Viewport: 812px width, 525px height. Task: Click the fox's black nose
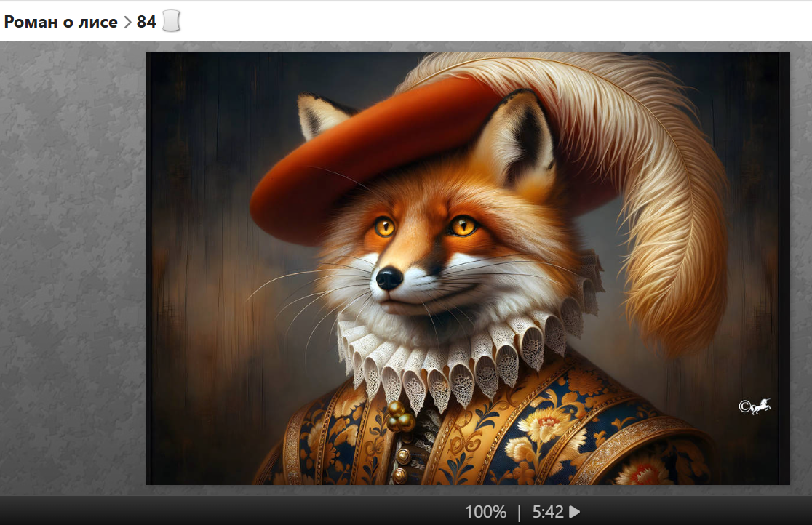[x=389, y=277]
